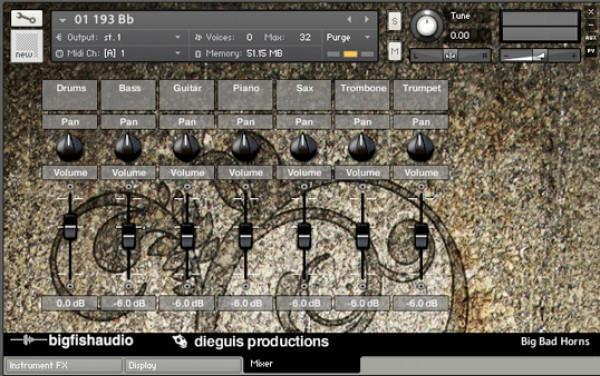Close the instrument with X icon
This screenshot has height=376, width=600.
click(x=591, y=12)
